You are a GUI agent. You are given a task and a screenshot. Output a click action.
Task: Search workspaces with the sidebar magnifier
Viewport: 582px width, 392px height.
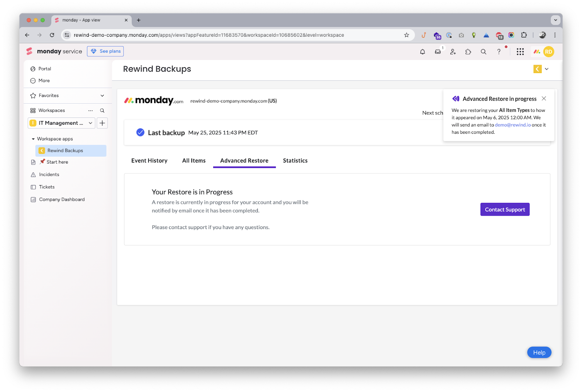point(102,111)
